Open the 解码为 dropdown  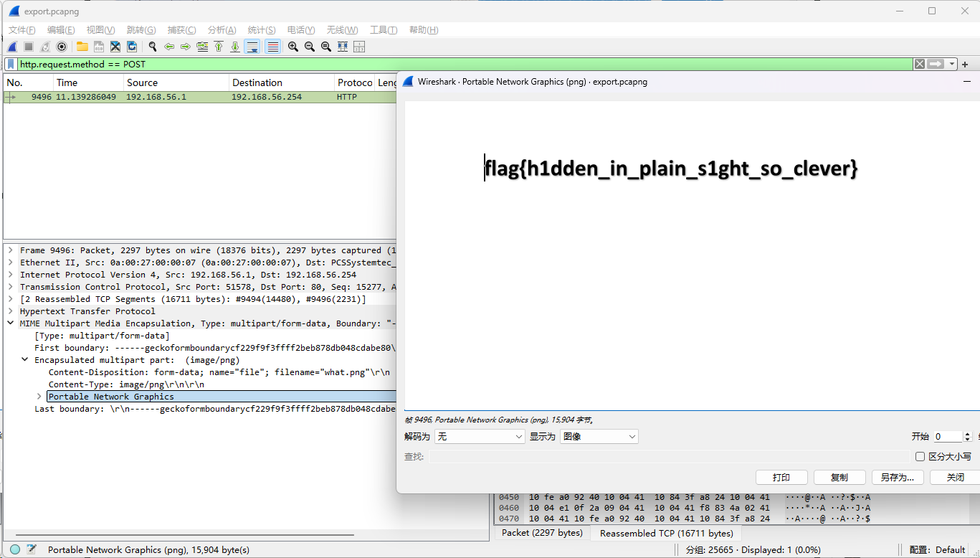coord(480,437)
